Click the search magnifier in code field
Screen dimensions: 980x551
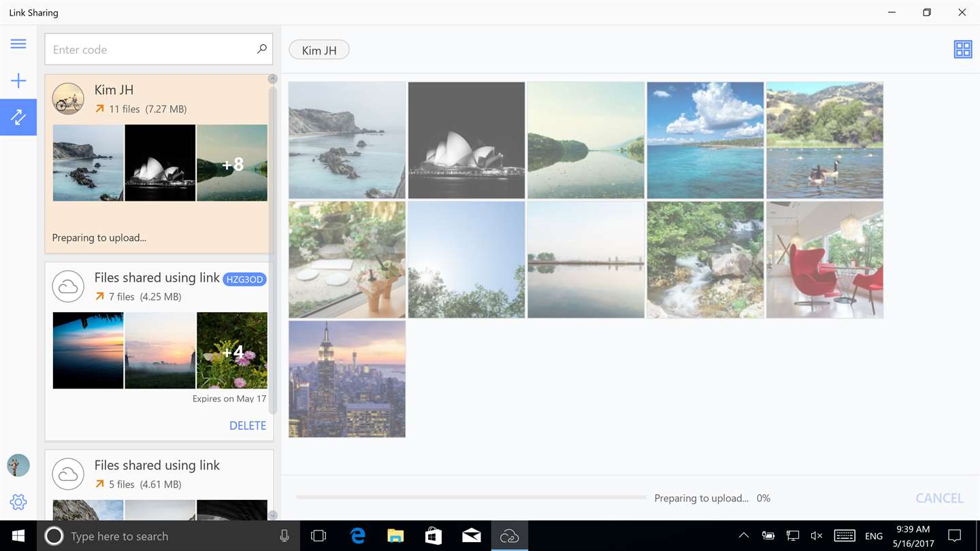click(x=261, y=49)
